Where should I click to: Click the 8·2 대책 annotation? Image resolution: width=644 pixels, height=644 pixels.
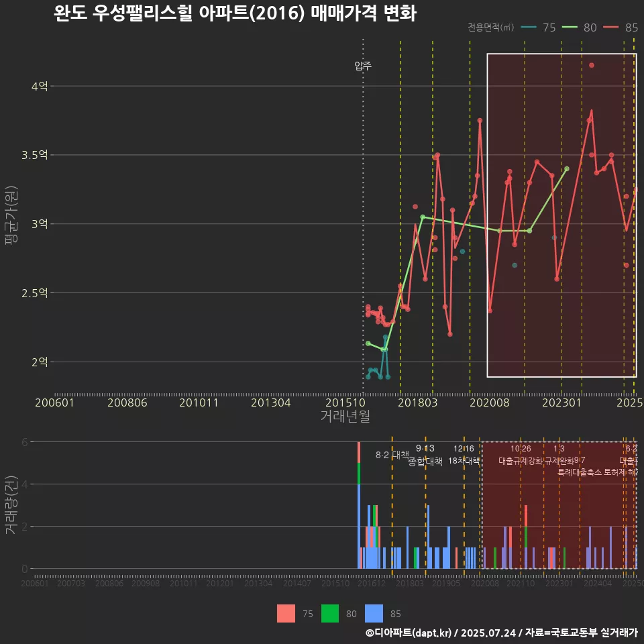click(392, 455)
